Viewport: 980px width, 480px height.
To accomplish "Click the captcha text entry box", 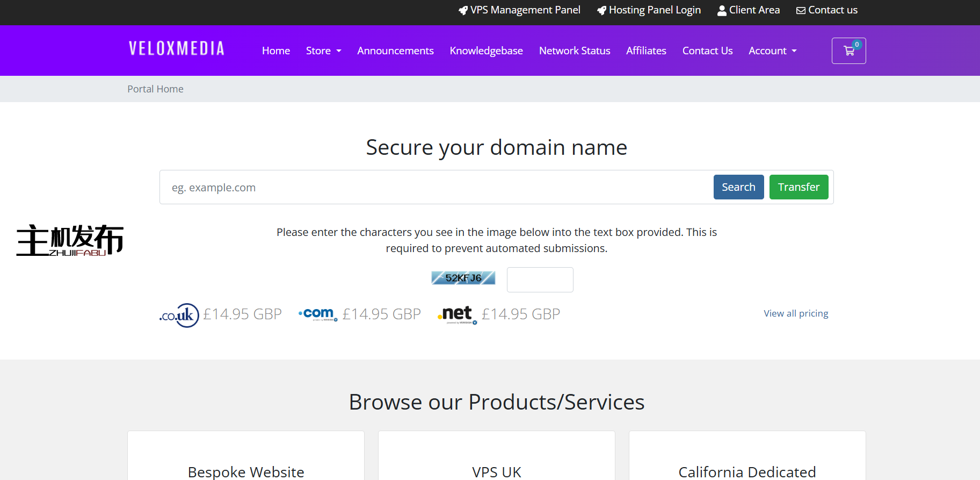I will pyautogui.click(x=540, y=280).
